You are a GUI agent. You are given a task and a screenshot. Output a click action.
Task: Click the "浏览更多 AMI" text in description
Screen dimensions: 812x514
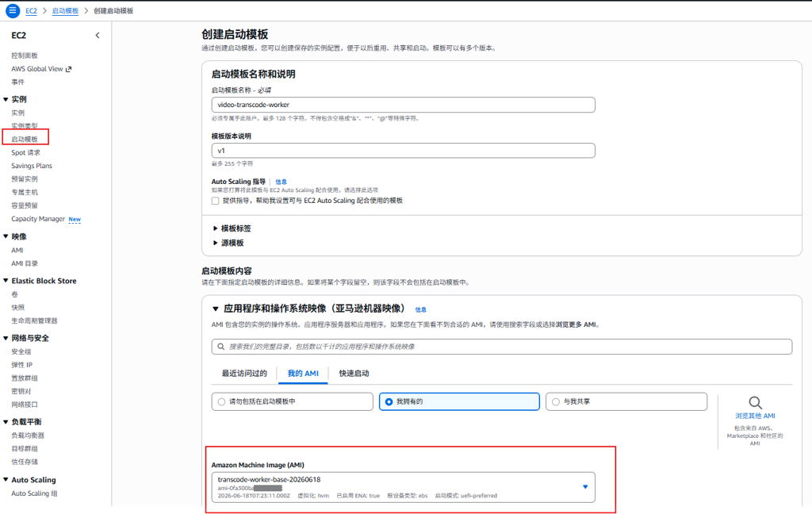[576, 325]
